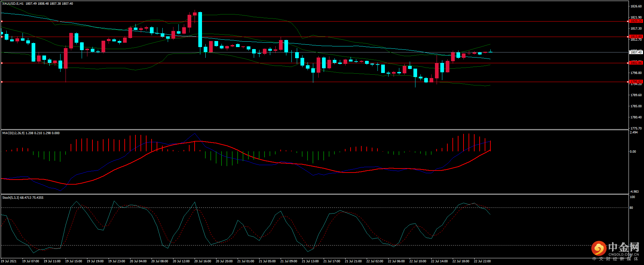Click the 19 Jul 23:00 time label
The width and height of the screenshot is (644, 265).
pos(117,261)
